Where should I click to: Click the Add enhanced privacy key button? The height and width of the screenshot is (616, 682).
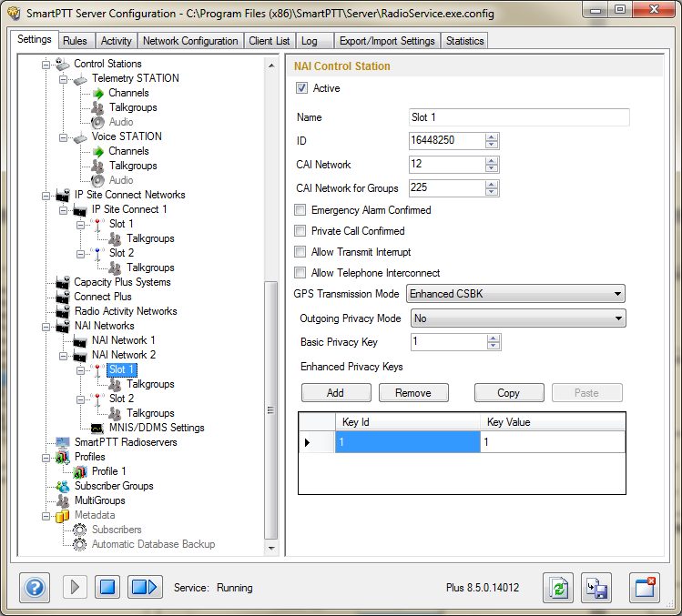point(336,393)
